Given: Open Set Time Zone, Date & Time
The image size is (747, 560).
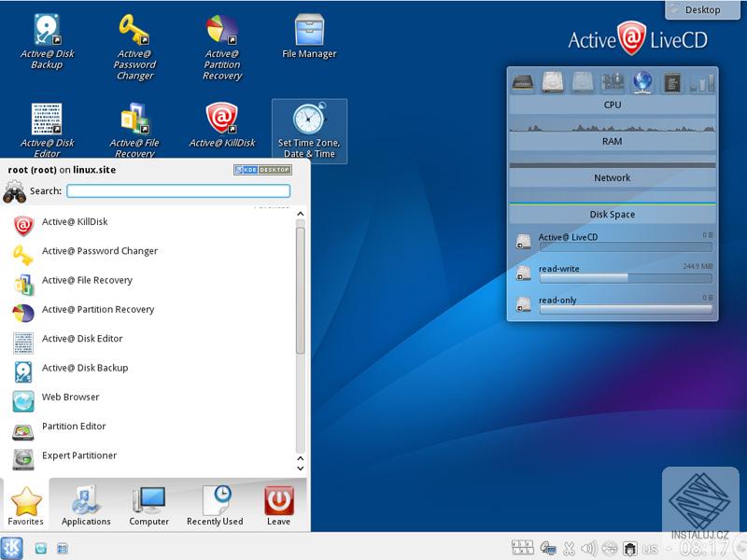Looking at the screenshot, I should click(309, 131).
